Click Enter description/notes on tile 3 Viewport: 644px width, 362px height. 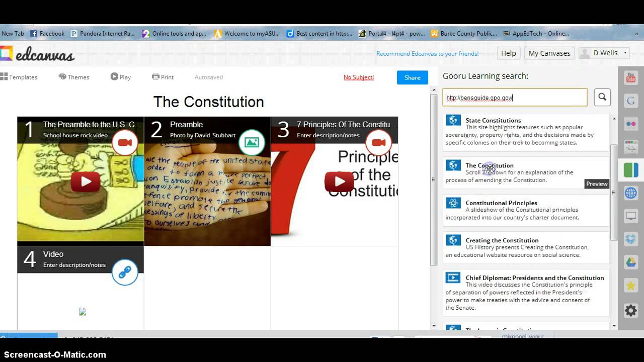328,135
